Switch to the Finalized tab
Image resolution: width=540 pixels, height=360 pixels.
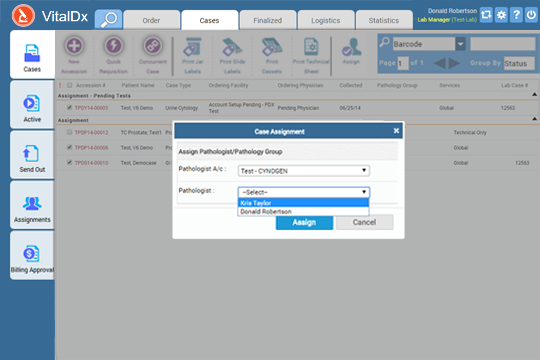(268, 20)
